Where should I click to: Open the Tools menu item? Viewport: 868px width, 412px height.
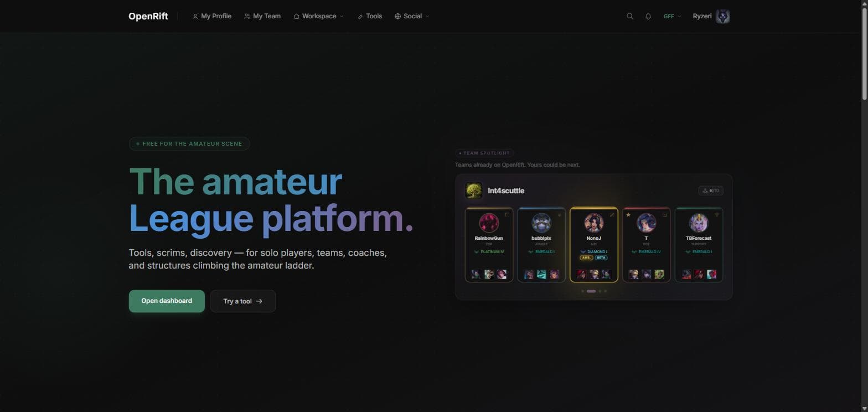(370, 17)
